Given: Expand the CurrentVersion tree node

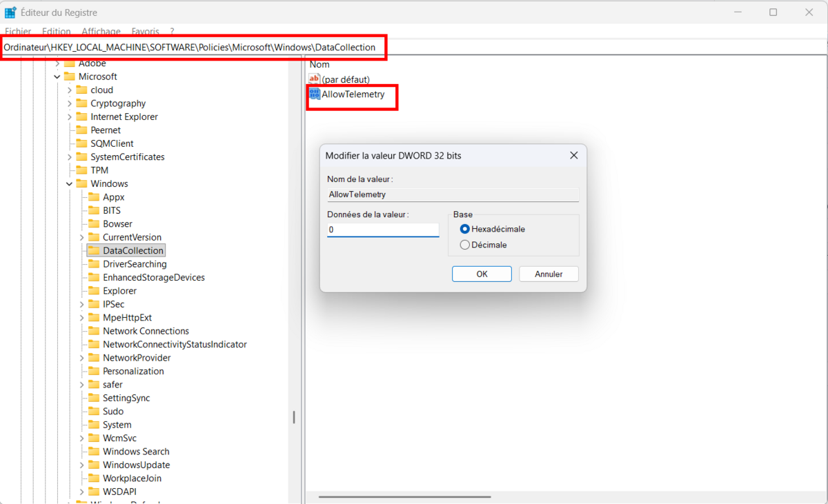Looking at the screenshot, I should (x=81, y=237).
